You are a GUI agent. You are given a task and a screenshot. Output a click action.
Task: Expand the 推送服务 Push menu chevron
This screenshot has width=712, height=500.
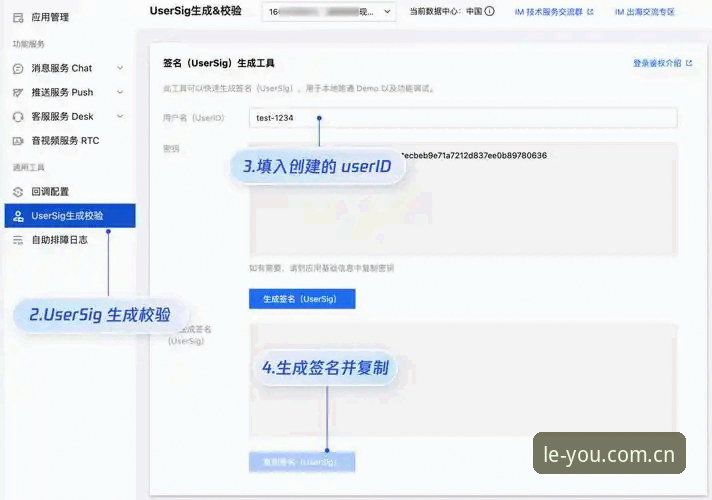[120, 92]
